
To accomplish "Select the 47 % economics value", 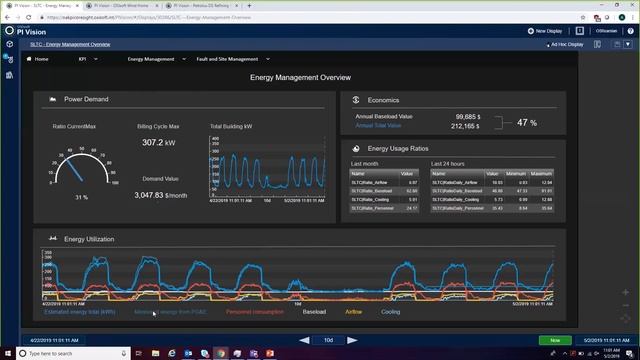I will tap(527, 122).
